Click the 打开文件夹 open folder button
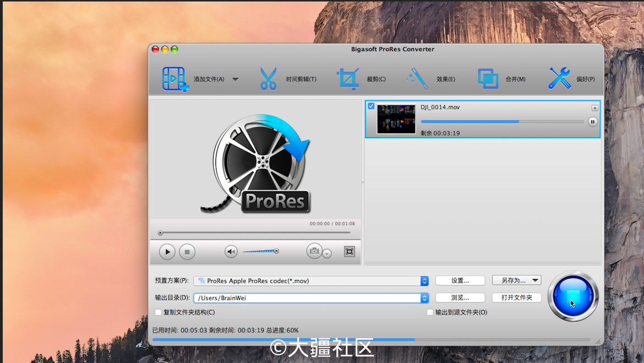The width and height of the screenshot is (644, 363). (517, 297)
